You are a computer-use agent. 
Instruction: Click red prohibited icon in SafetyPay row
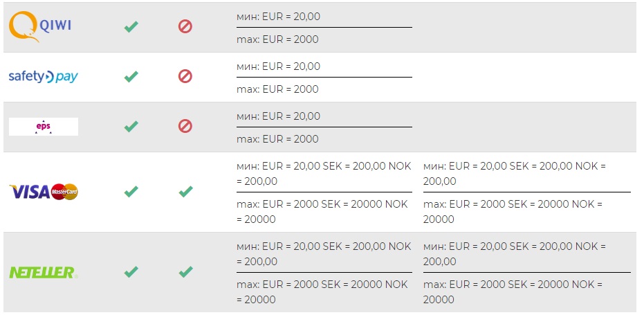click(x=185, y=77)
